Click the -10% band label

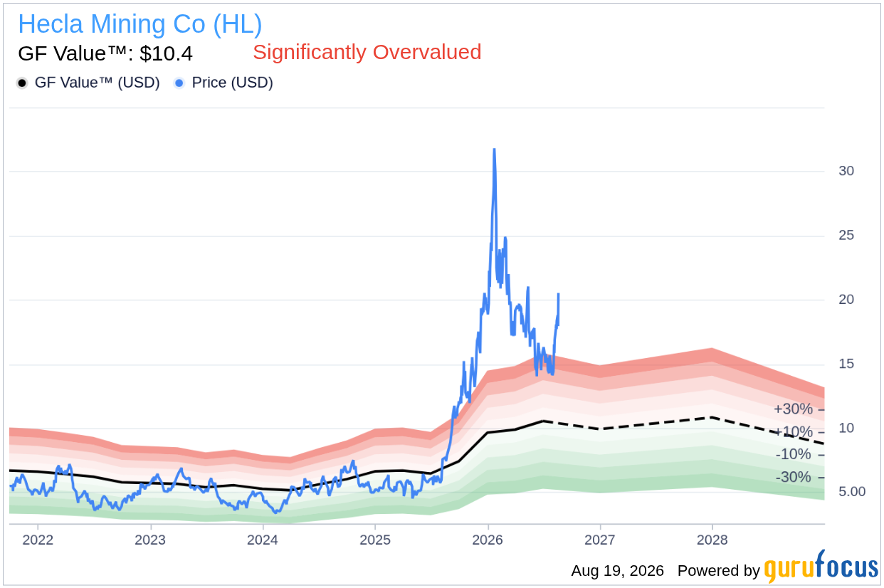(x=793, y=454)
